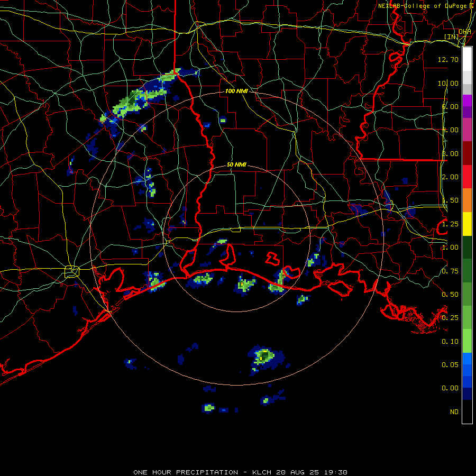
Task: Click the 0.50 legend value
Action: coord(450,295)
